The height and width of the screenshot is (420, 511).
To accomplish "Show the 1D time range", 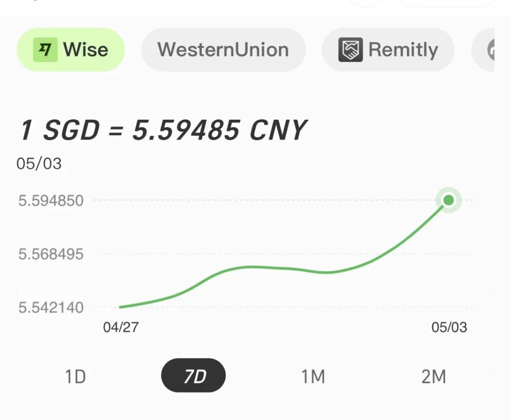I will [75, 377].
